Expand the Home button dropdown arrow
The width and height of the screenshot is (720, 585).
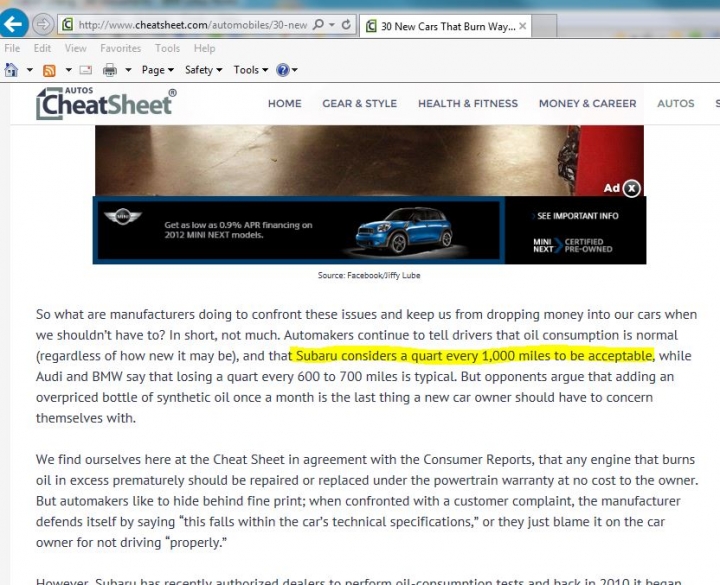click(x=29, y=70)
